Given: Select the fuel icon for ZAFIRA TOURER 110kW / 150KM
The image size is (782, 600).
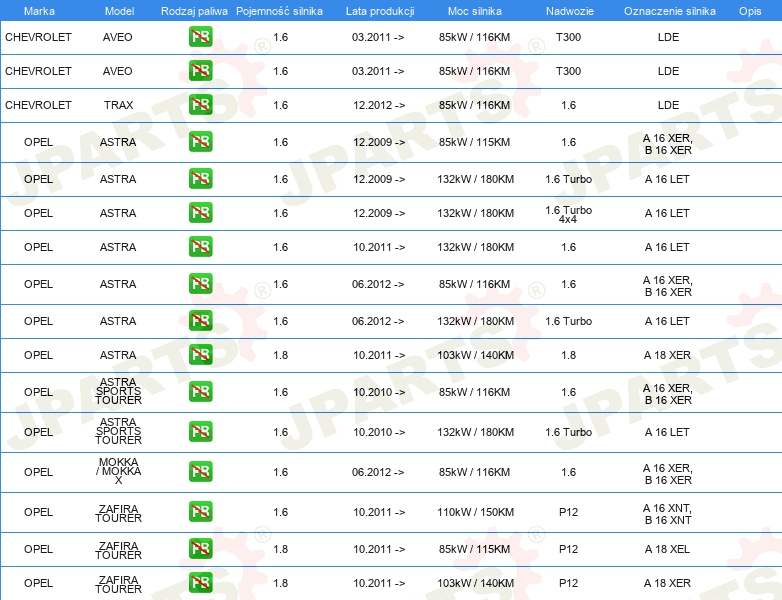Looking at the screenshot, I should click(x=200, y=512).
